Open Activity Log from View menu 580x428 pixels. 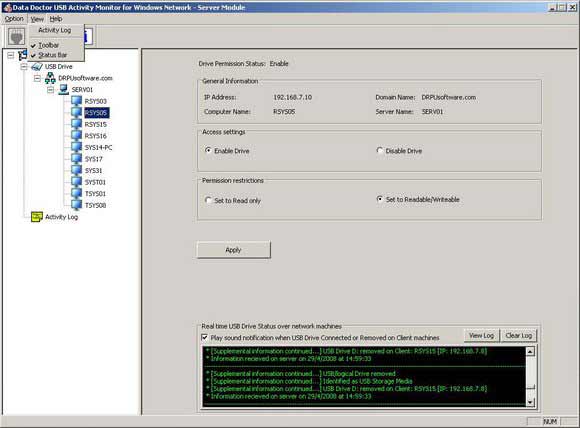click(x=55, y=30)
